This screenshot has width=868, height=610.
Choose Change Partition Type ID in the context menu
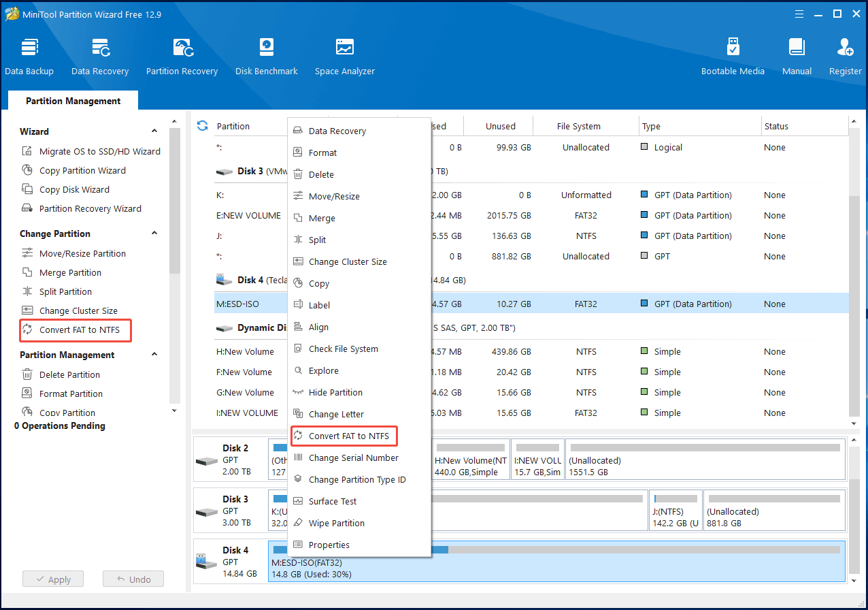(x=359, y=480)
